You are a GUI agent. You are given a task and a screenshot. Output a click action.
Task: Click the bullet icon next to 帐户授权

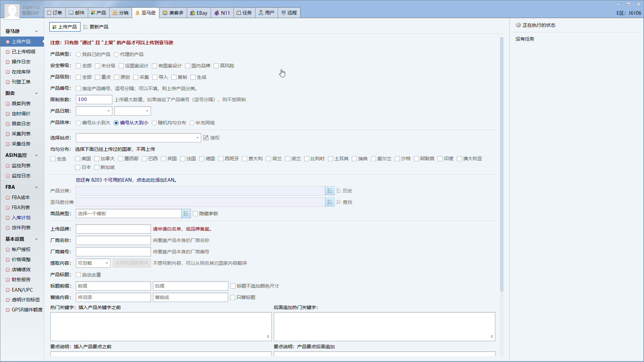pos(7,250)
